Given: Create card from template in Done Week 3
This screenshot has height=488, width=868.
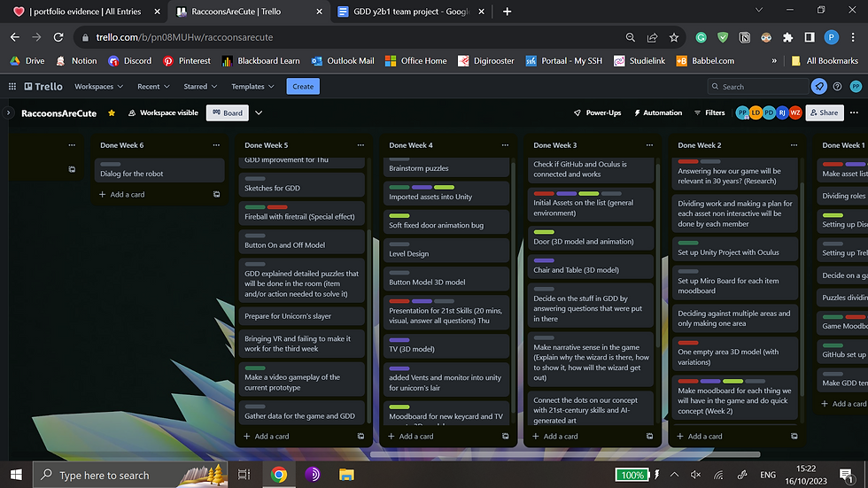Looking at the screenshot, I should click(649, 436).
